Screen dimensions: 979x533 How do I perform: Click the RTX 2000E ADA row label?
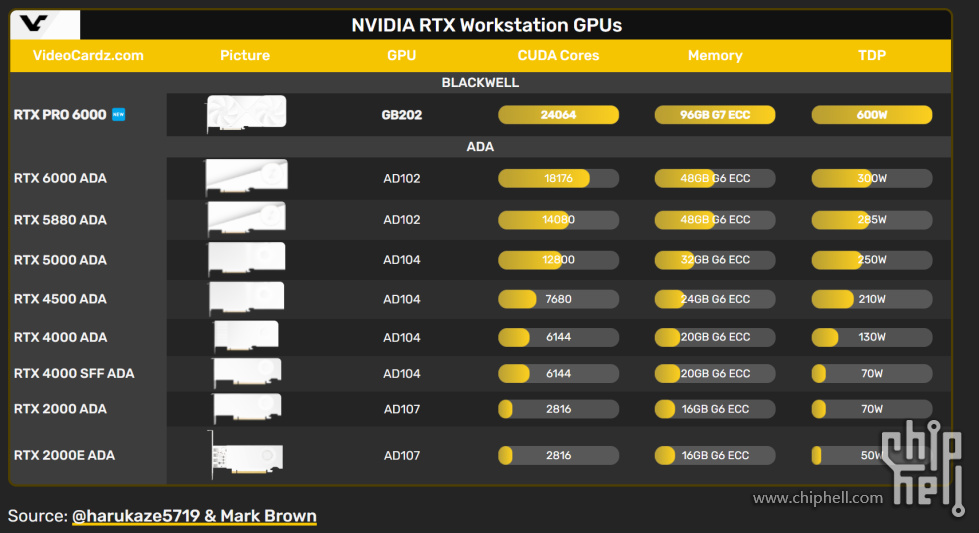[x=64, y=455]
